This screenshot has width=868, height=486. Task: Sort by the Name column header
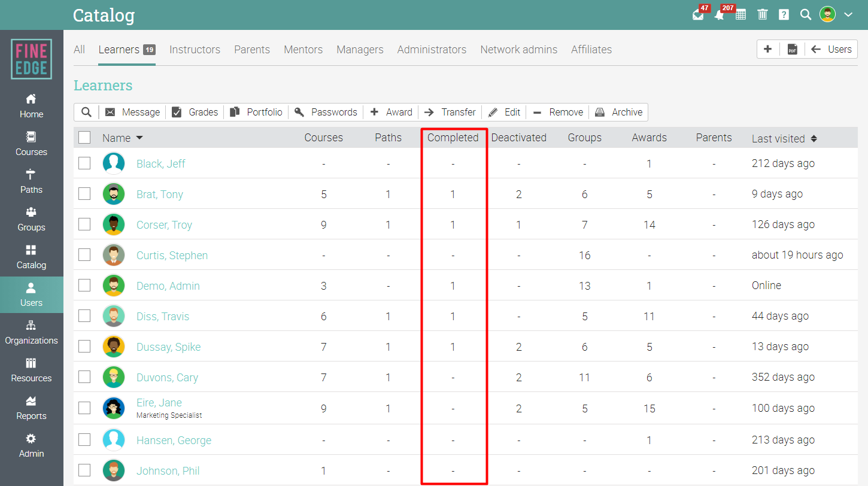[123, 138]
